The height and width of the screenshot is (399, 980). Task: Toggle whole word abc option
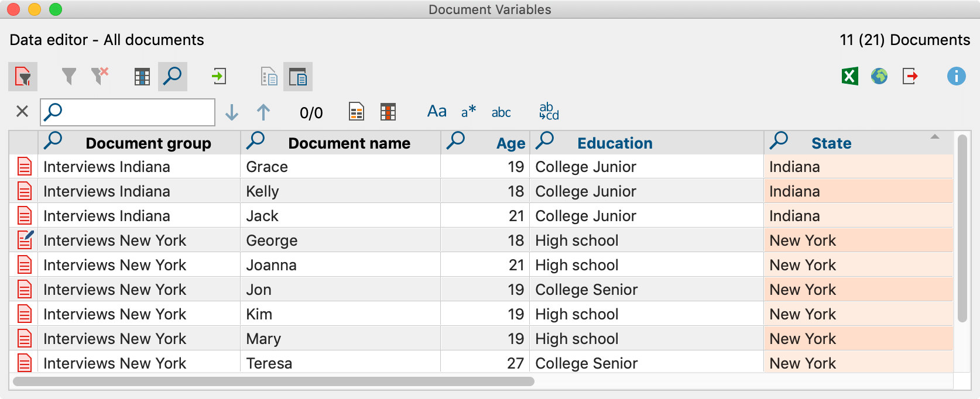tap(501, 112)
